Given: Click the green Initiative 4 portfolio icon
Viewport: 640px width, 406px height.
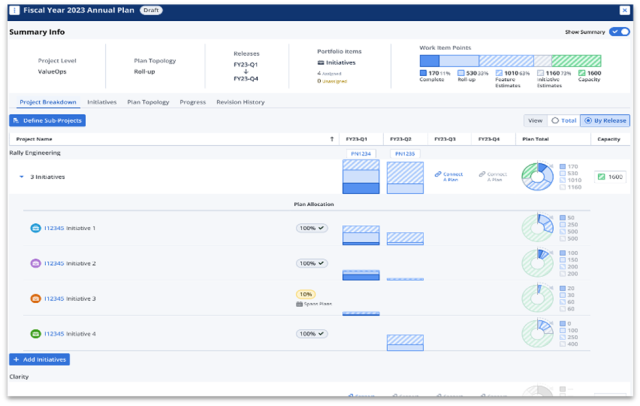Looking at the screenshot, I should pos(36,333).
